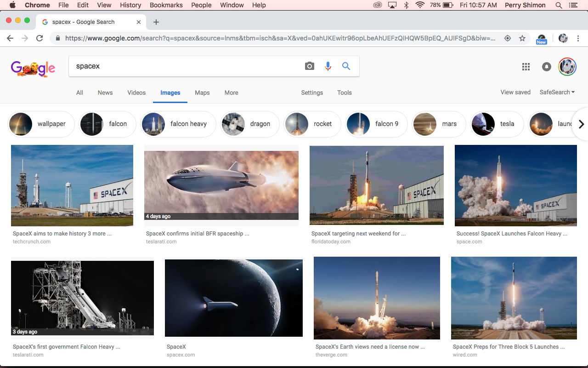The height and width of the screenshot is (368, 588).
Task: Click the location target icon in address bar
Action: click(508, 39)
